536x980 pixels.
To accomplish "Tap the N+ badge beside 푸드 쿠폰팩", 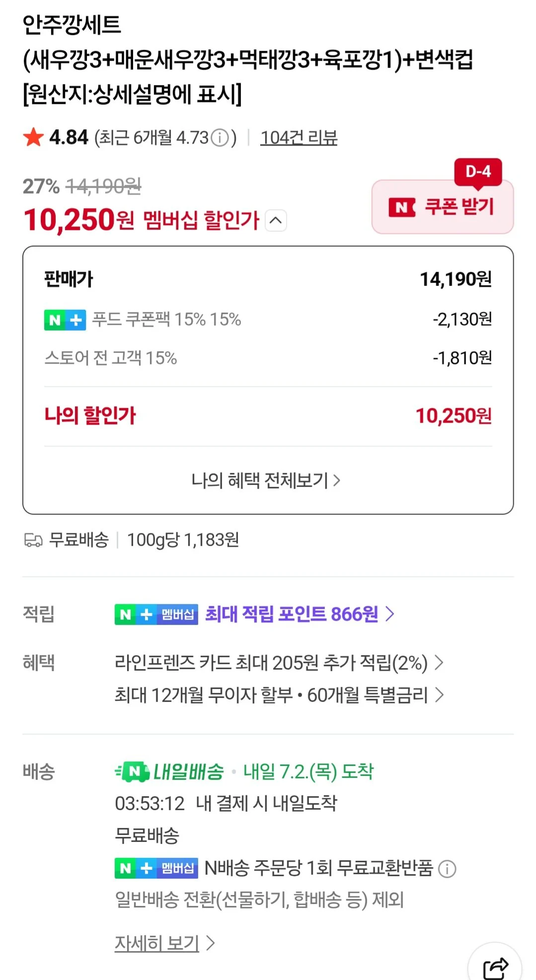I will 65,320.
